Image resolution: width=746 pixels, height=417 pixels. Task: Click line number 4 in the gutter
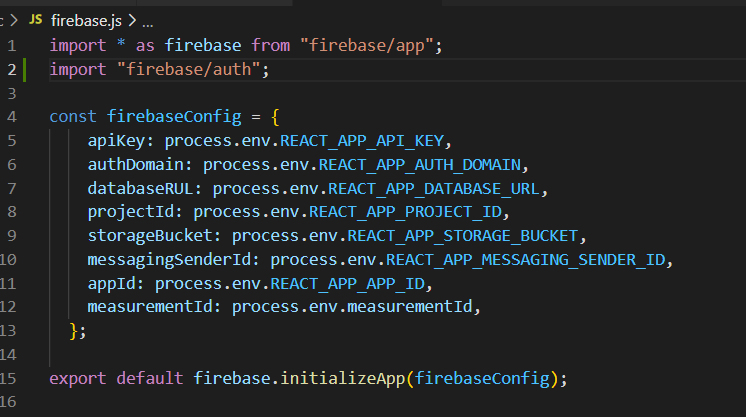[x=12, y=117]
